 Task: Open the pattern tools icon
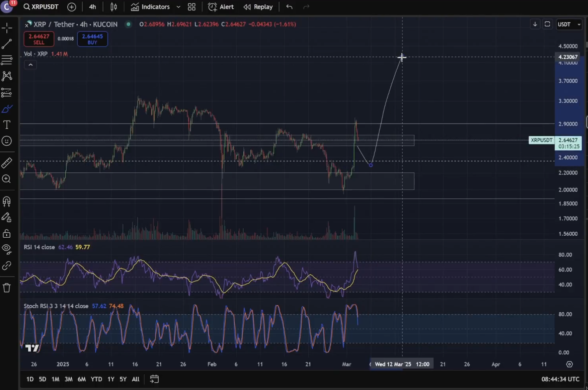(7, 76)
